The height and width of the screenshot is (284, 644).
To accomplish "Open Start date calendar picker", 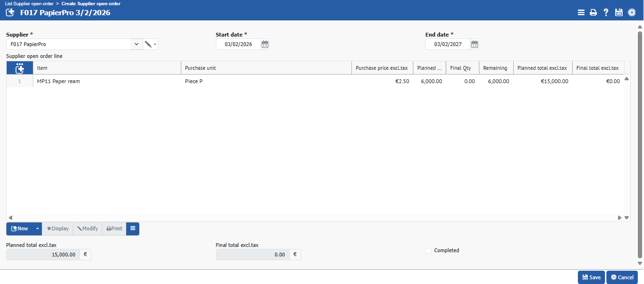I will pos(265,44).
